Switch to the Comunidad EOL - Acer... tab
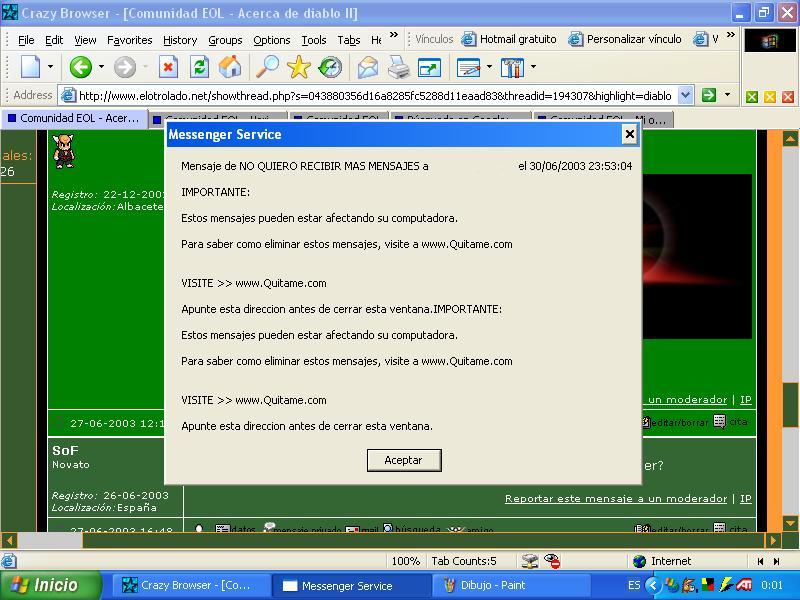Image resolution: width=800 pixels, height=600 pixels. [73, 118]
